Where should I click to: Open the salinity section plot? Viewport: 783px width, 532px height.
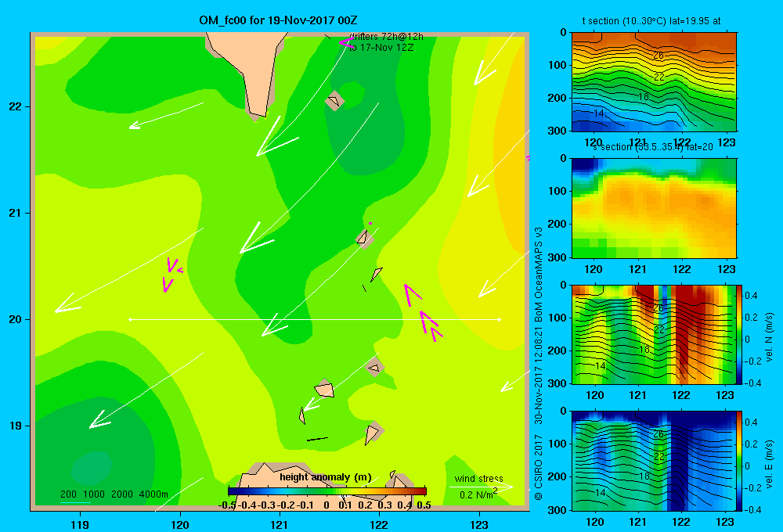coord(654,208)
